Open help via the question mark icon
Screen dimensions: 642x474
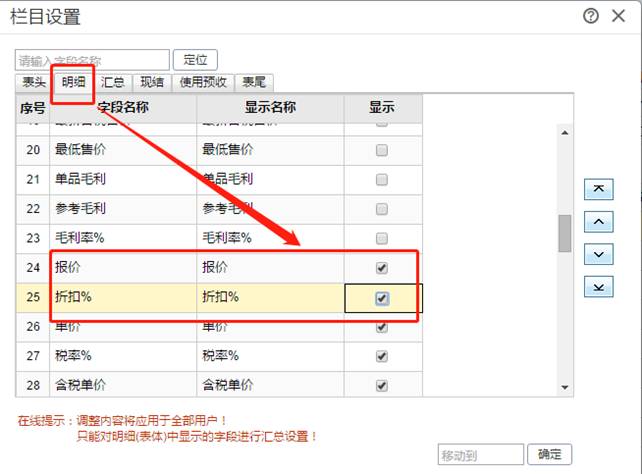(591, 16)
